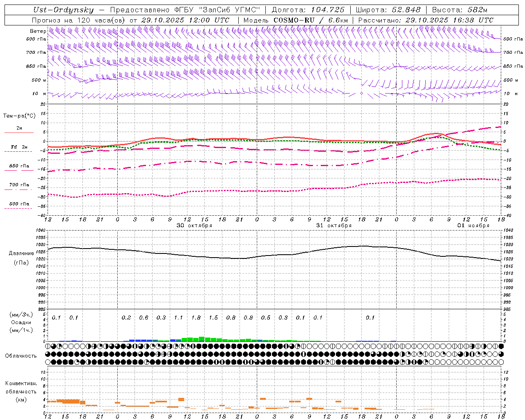Click the 1.1 precipitation value
This screenshot has width=525, height=420.
[178, 317]
